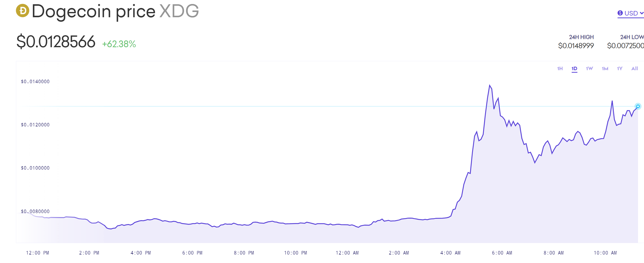Viewport: 644px width, 263px height.
Task: Click the chart peak near 6:00 AM
Action: coord(490,85)
